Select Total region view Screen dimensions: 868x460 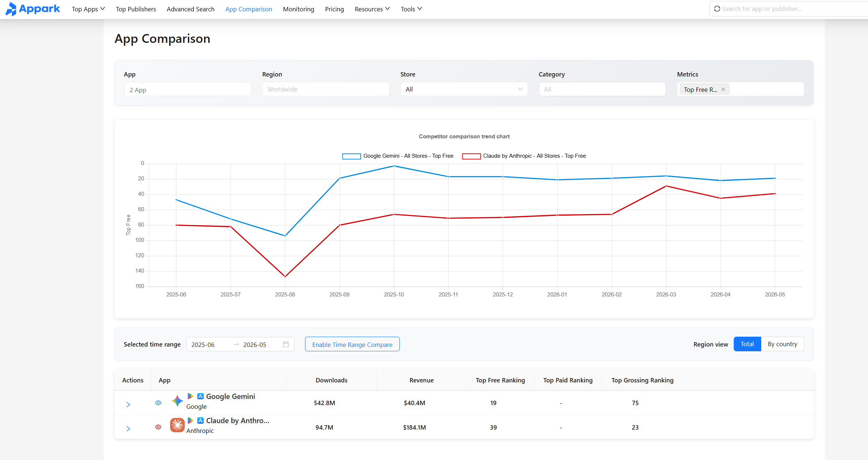coord(747,344)
